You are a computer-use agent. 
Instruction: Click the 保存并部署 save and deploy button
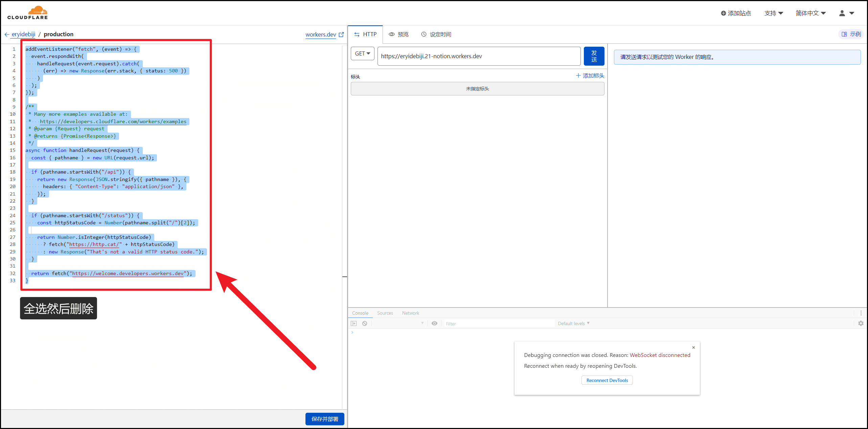pyautogui.click(x=325, y=419)
